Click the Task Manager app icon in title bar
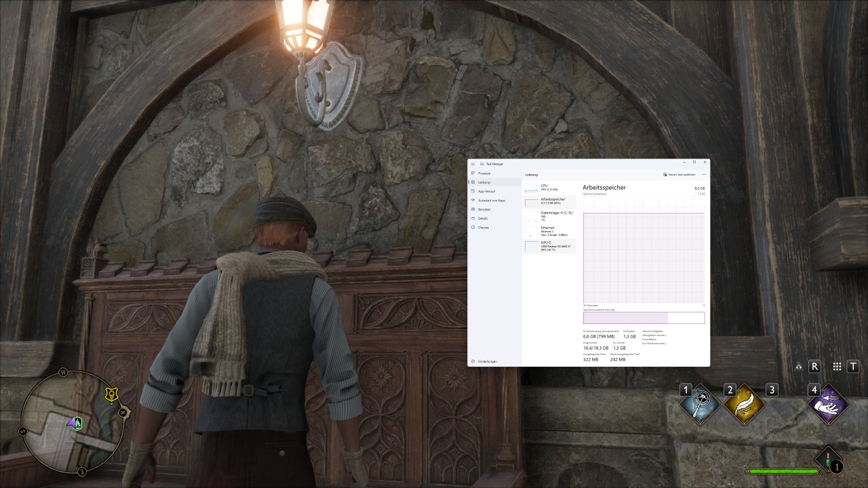This screenshot has width=868, height=488. tap(482, 163)
